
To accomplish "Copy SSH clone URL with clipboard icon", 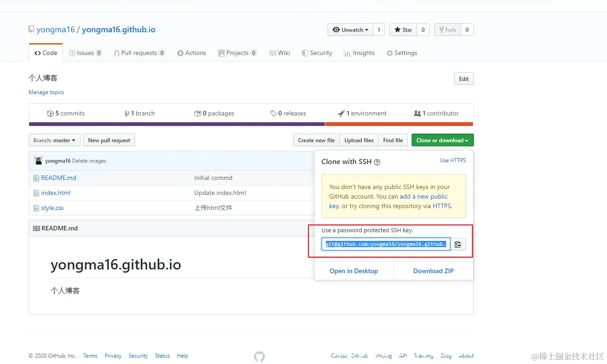I will point(458,244).
